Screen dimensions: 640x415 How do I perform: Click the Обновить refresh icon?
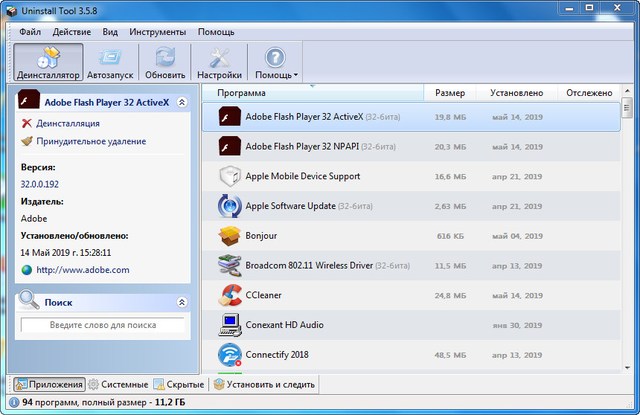pos(165,60)
